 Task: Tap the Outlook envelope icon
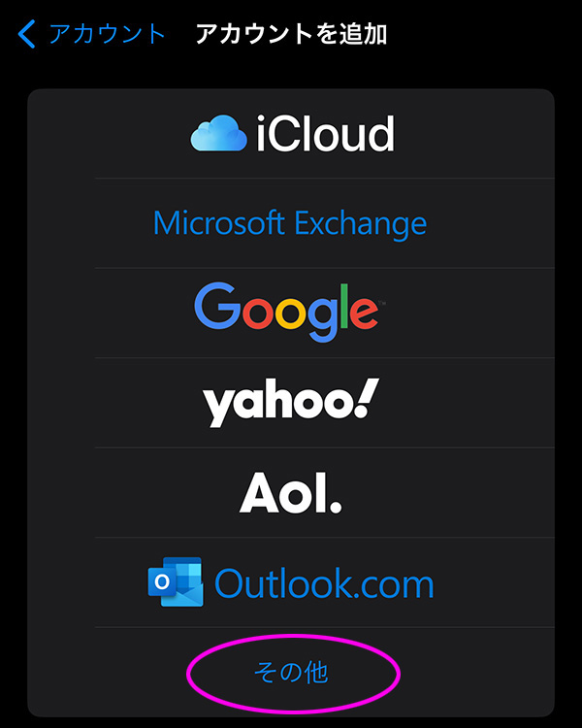click(176, 581)
